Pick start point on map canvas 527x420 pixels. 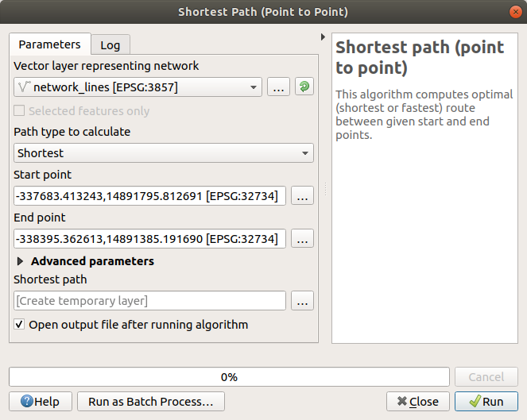pos(302,195)
